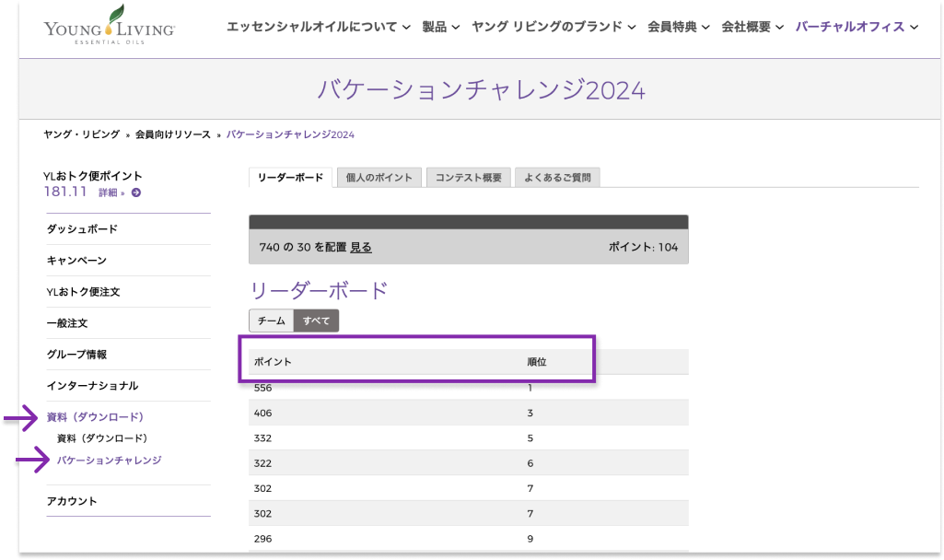
Task: Select the すべて leaderboard filter
Action: coord(316,321)
